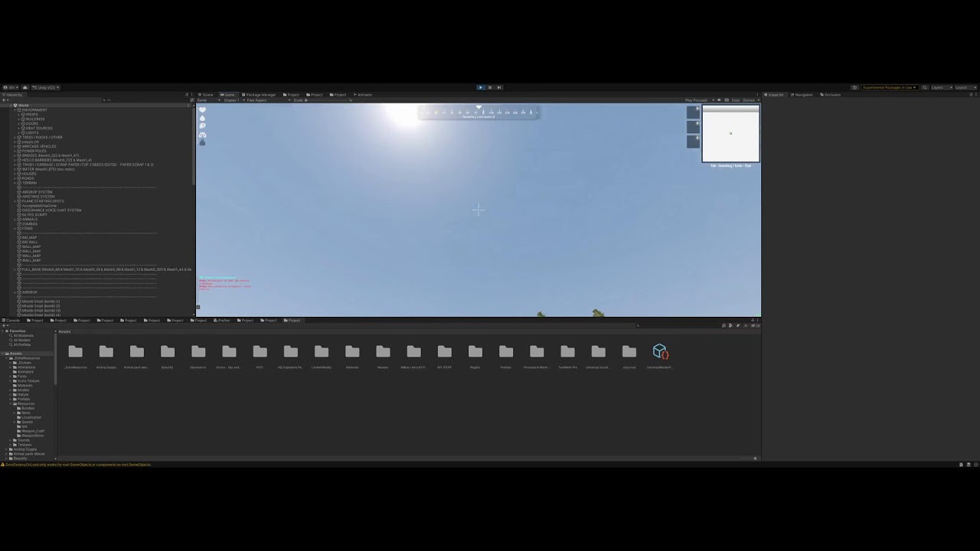The width and height of the screenshot is (980, 551).
Task: Select AIRSTRIKE SYSTEM in the hierarchy
Action: [38, 197]
